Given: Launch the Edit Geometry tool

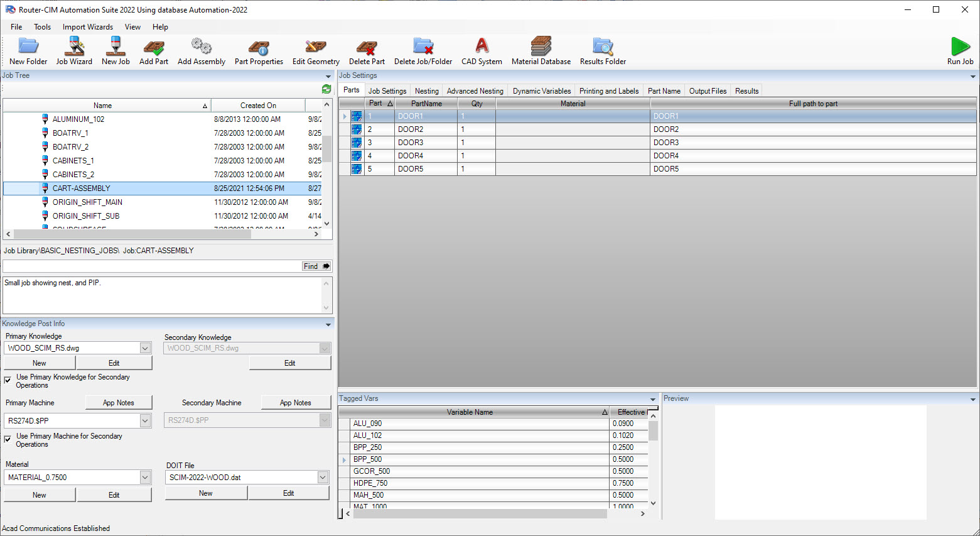Looking at the screenshot, I should [x=315, y=50].
